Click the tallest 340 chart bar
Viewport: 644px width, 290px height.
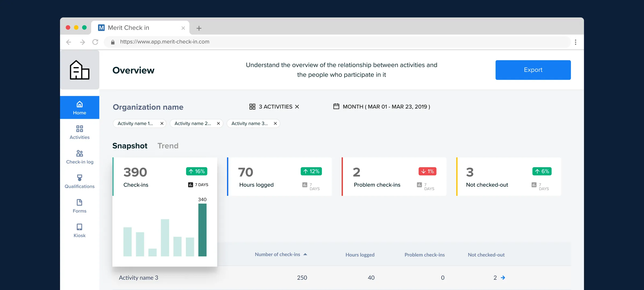[202, 230]
